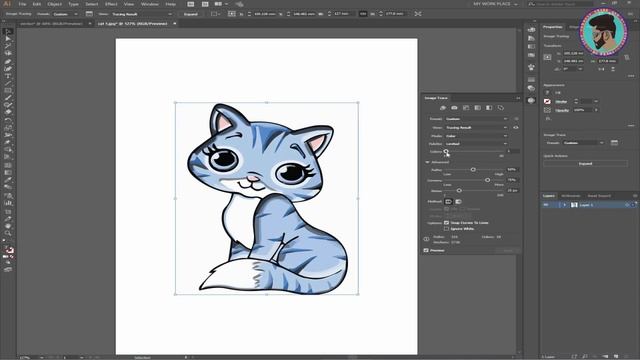Screen dimensions: 640x360
Task: Click the reference point locator in Transform
Action: (x=547, y=57)
